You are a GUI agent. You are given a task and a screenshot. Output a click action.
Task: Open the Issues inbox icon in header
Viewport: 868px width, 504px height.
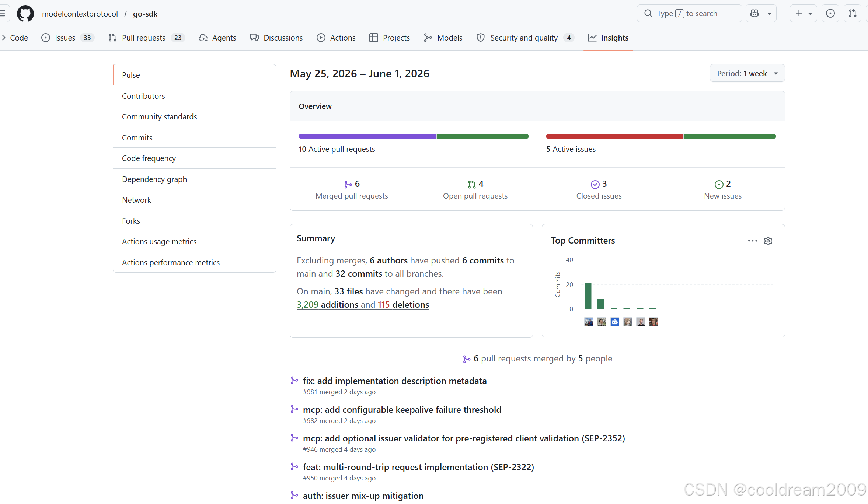(x=830, y=14)
